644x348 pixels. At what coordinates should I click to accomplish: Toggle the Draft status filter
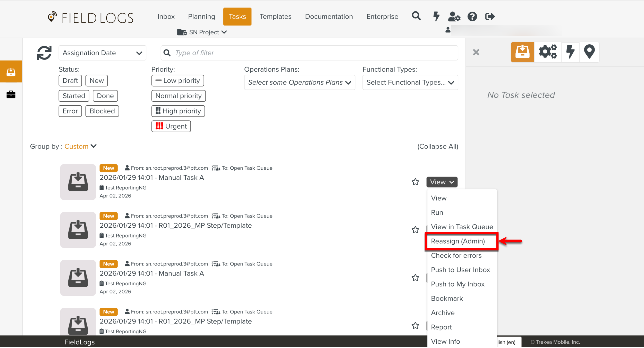click(70, 81)
